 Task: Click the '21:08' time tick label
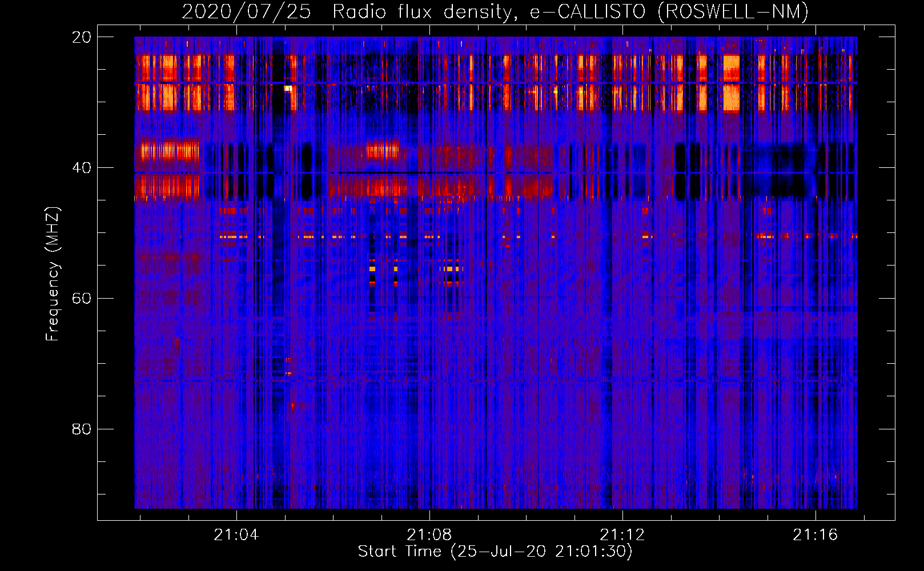tap(429, 534)
